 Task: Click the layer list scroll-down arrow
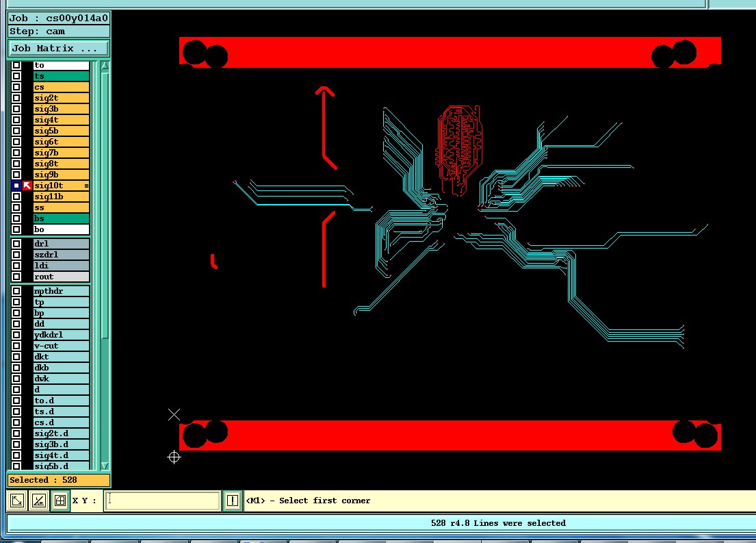coord(105,466)
